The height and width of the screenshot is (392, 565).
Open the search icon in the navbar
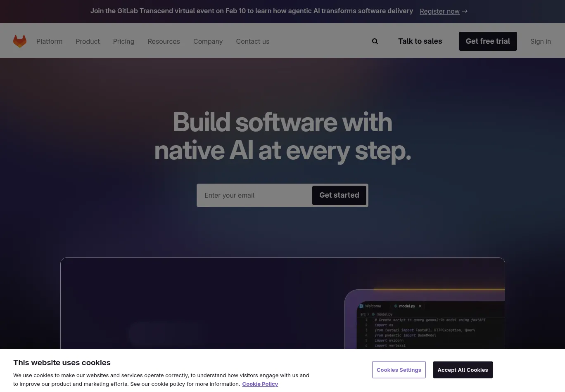[x=375, y=41]
